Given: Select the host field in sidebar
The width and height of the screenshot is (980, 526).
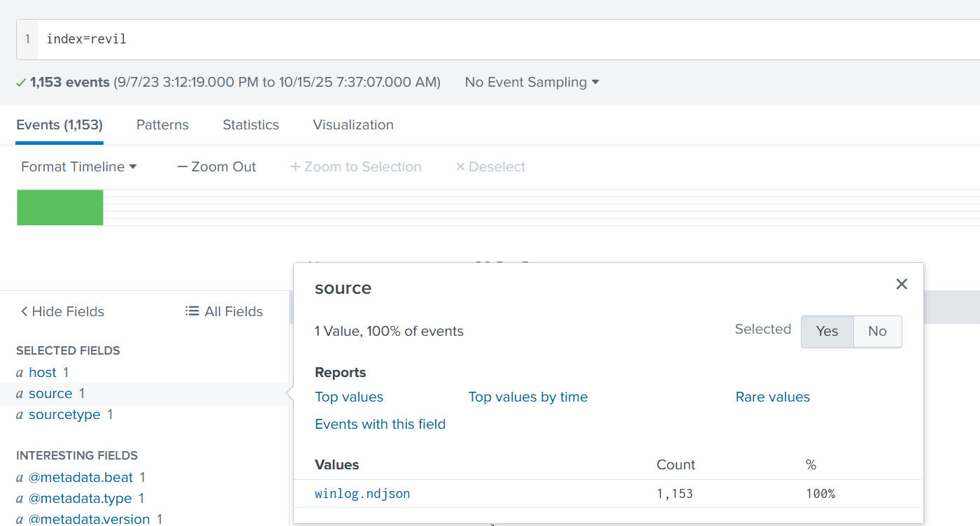Looking at the screenshot, I should click(x=43, y=372).
